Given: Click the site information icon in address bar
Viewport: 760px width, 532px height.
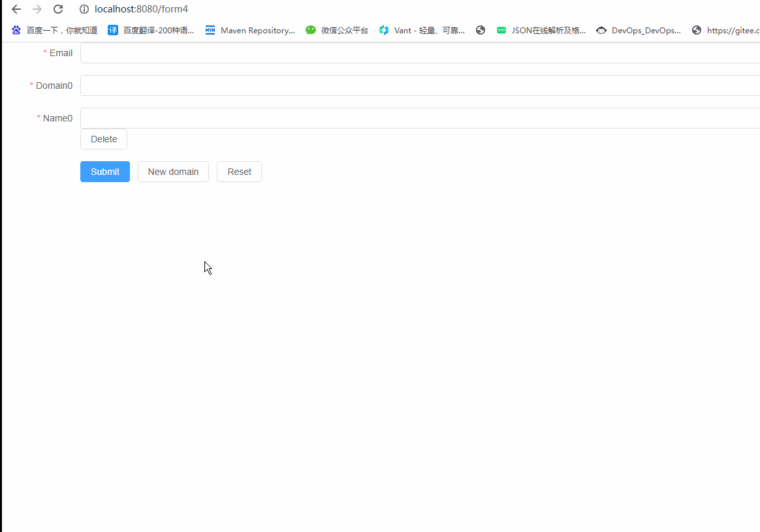Looking at the screenshot, I should [x=84, y=9].
